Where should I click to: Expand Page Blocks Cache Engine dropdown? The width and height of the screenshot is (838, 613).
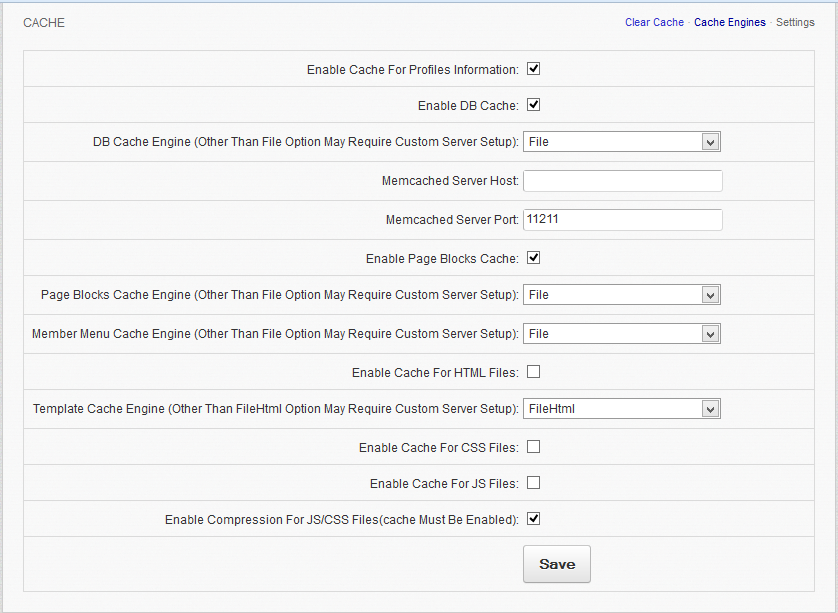[x=621, y=295]
